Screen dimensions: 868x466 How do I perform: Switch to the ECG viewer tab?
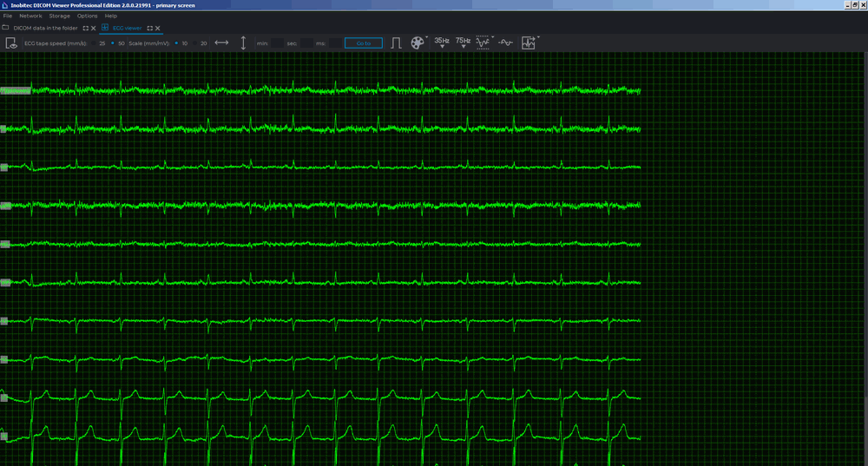(128, 29)
